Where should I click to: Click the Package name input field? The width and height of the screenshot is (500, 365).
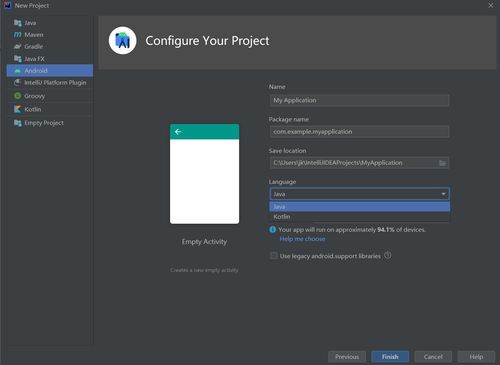tap(359, 132)
